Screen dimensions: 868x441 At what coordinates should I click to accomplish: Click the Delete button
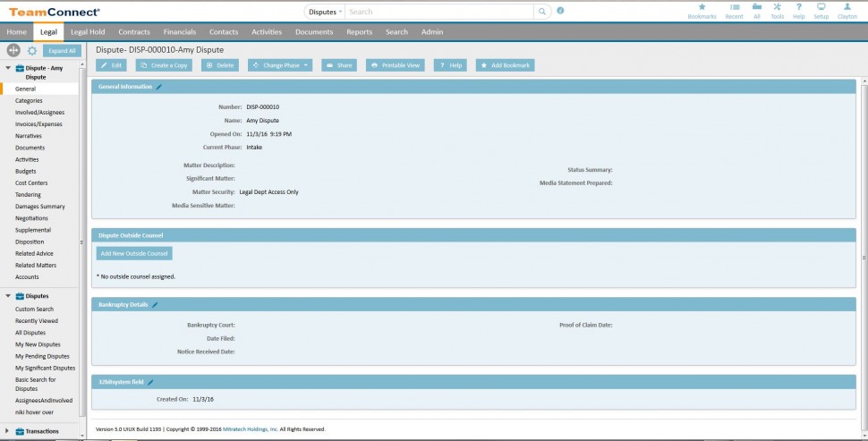[220, 65]
